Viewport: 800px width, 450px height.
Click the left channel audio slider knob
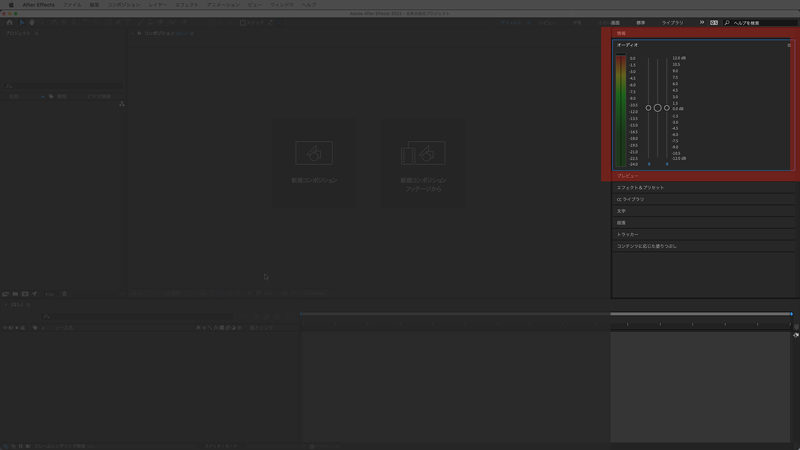[648, 107]
